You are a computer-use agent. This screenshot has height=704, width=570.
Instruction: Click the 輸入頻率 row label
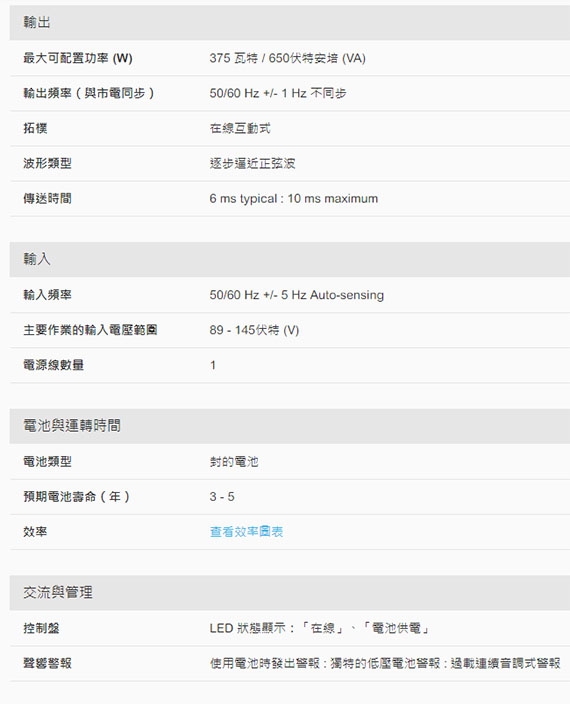point(47,295)
